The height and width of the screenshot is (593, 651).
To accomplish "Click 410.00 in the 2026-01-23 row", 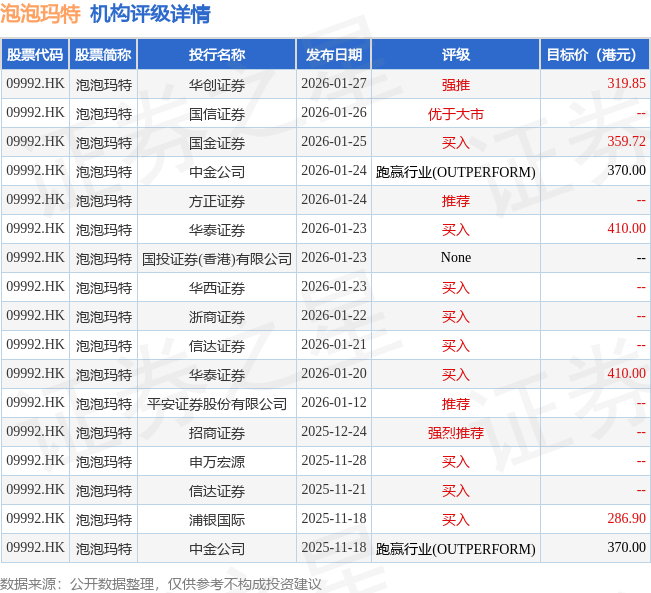I will (x=626, y=228).
